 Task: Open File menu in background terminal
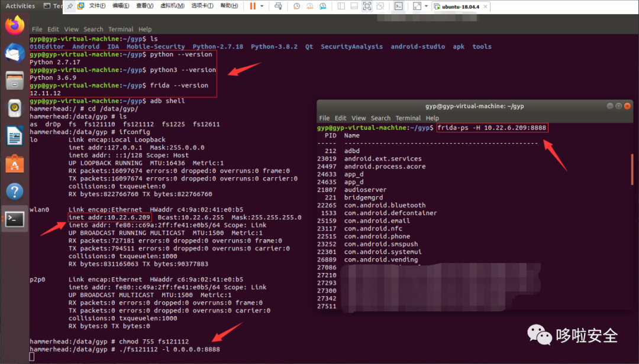click(x=37, y=30)
